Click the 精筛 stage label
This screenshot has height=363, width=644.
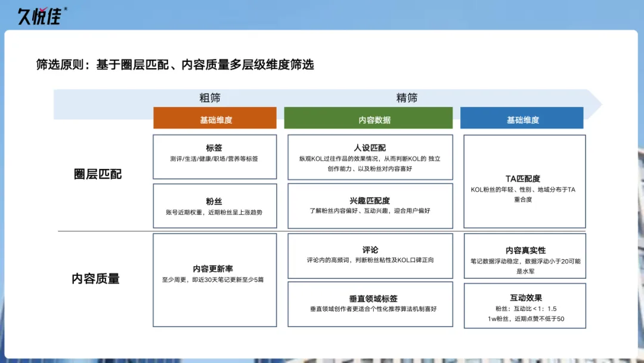tap(407, 98)
